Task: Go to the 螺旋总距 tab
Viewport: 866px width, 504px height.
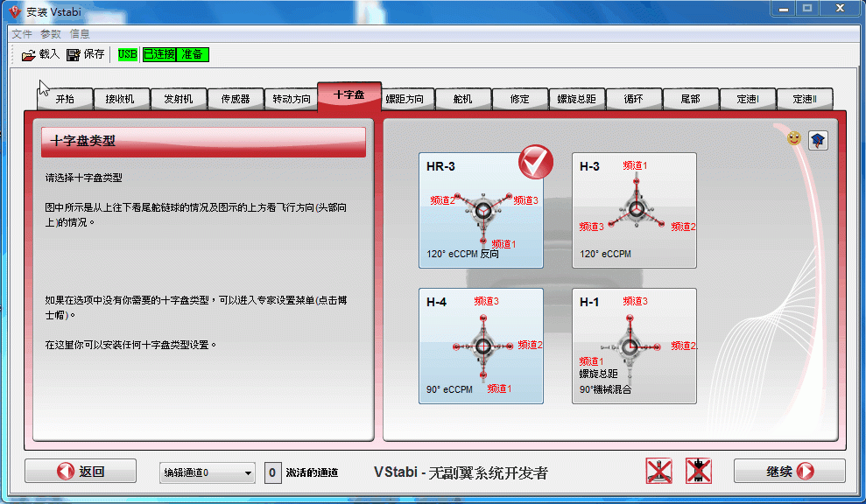Action: click(x=576, y=99)
